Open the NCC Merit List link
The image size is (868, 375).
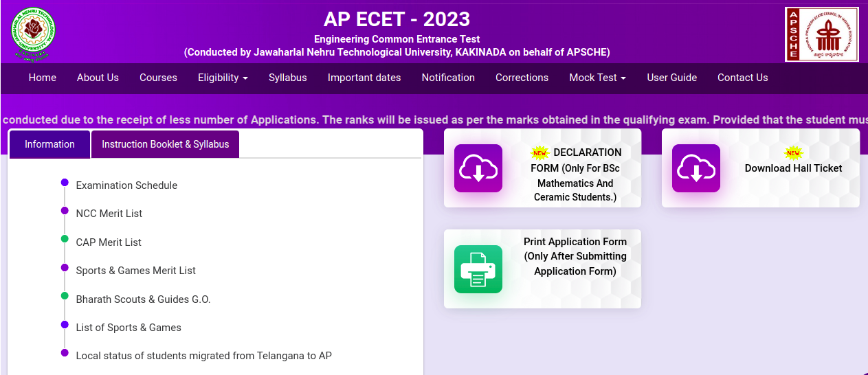pos(109,214)
